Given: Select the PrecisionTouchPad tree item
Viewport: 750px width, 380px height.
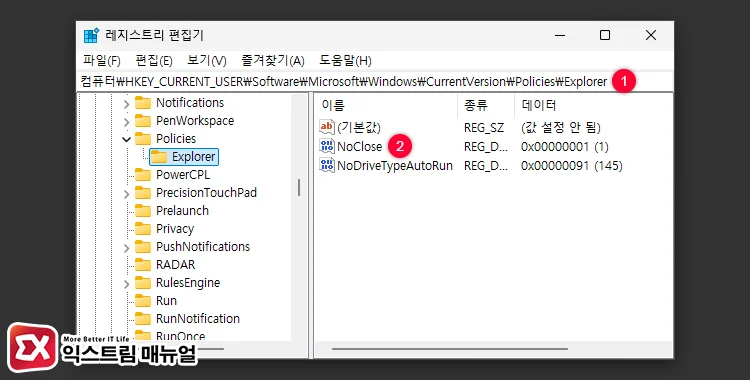Looking at the screenshot, I should pyautogui.click(x=206, y=193).
